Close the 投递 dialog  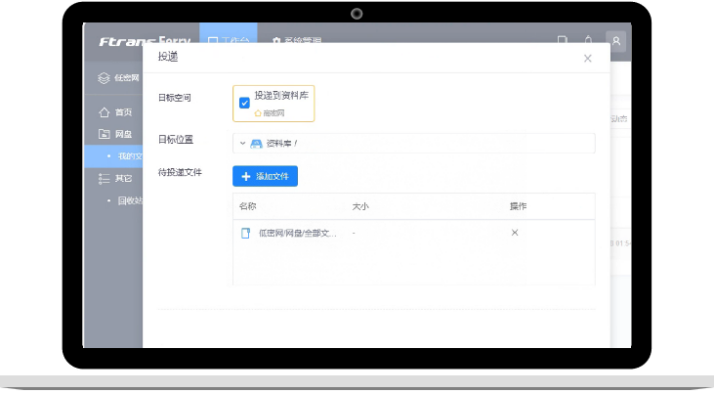click(x=587, y=58)
